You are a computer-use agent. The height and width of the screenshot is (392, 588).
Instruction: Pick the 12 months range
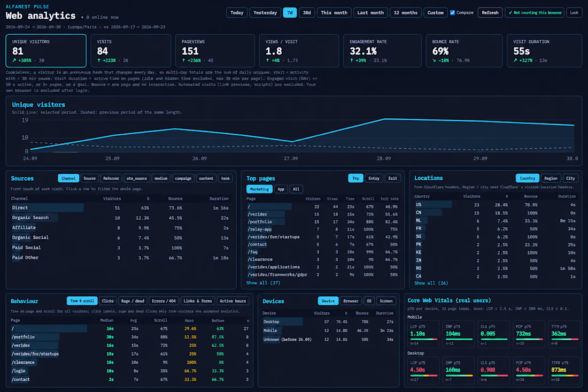pyautogui.click(x=405, y=13)
